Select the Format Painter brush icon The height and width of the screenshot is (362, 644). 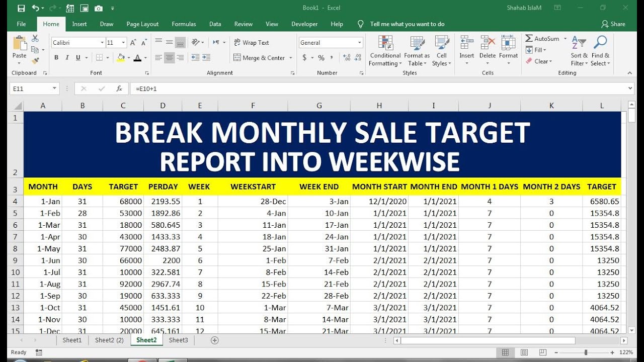pyautogui.click(x=35, y=61)
